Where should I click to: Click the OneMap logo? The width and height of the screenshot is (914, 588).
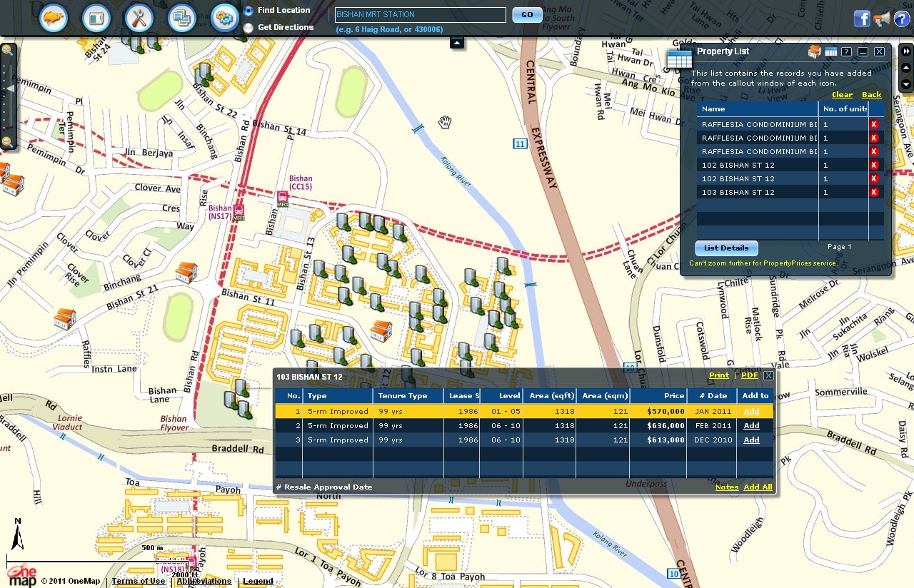(21, 576)
